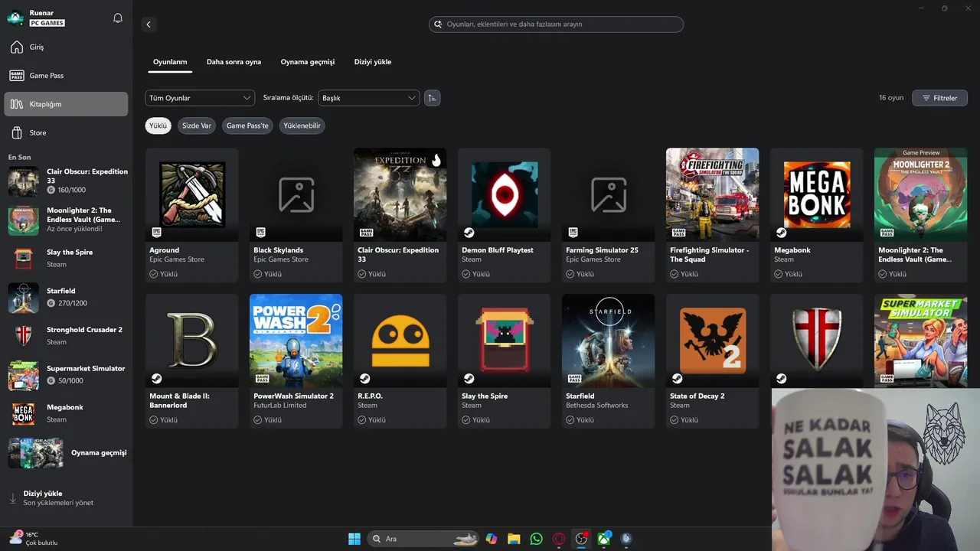The height and width of the screenshot is (551, 980).
Task: Open notifications bell icon
Action: coord(118,18)
